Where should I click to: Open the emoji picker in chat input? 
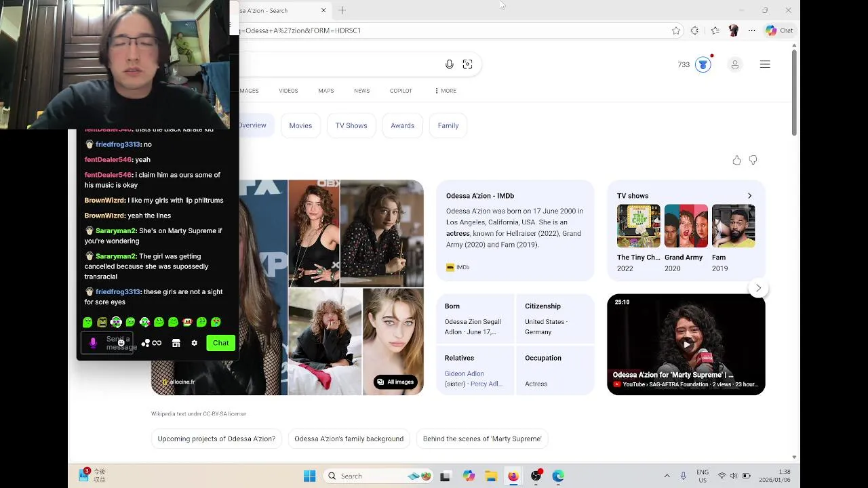pos(121,343)
